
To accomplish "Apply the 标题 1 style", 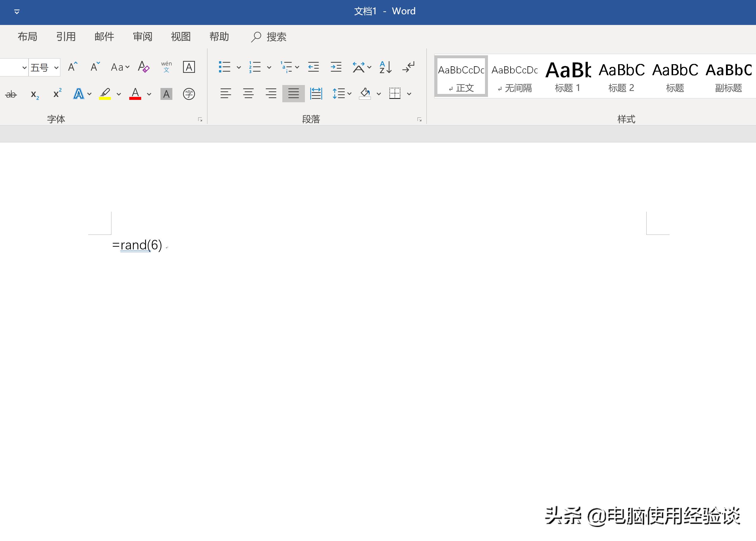I will pyautogui.click(x=568, y=75).
